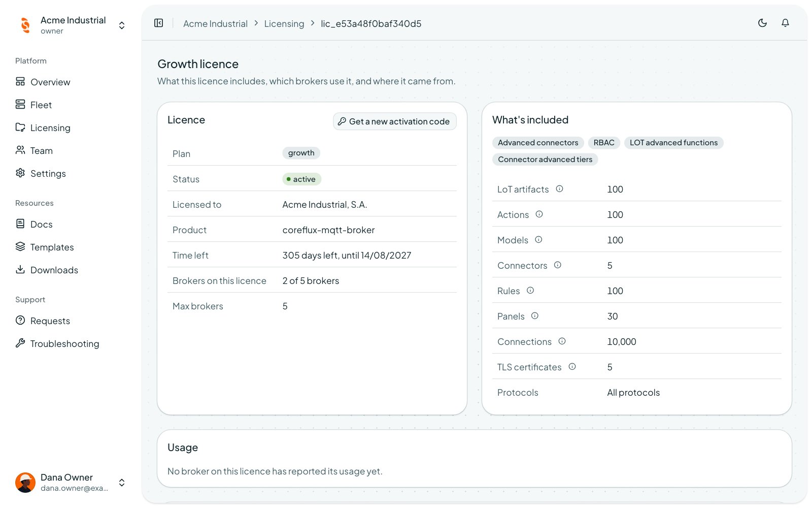The width and height of the screenshot is (812, 508).
Task: Click the info icon beside Connectors
Action: coord(557,265)
